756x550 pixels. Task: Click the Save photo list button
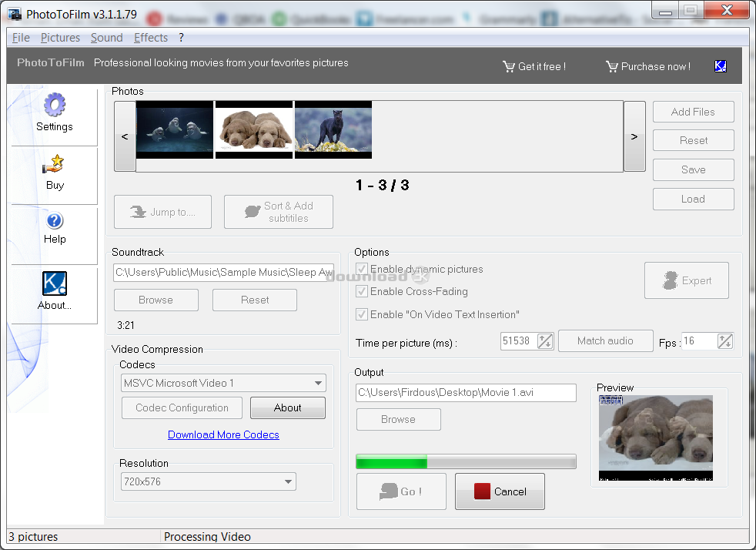pos(694,169)
